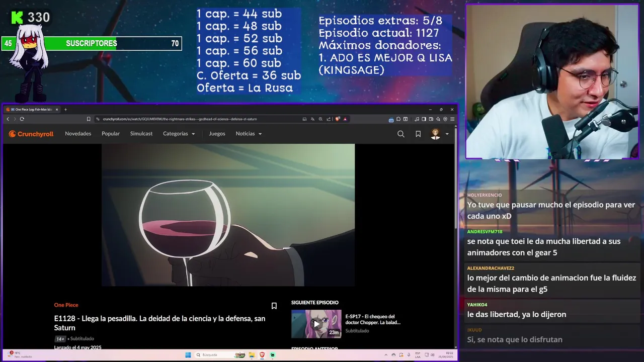Screen dimensions: 644x362
Task: Open the One Piece series link
Action: coord(66,305)
